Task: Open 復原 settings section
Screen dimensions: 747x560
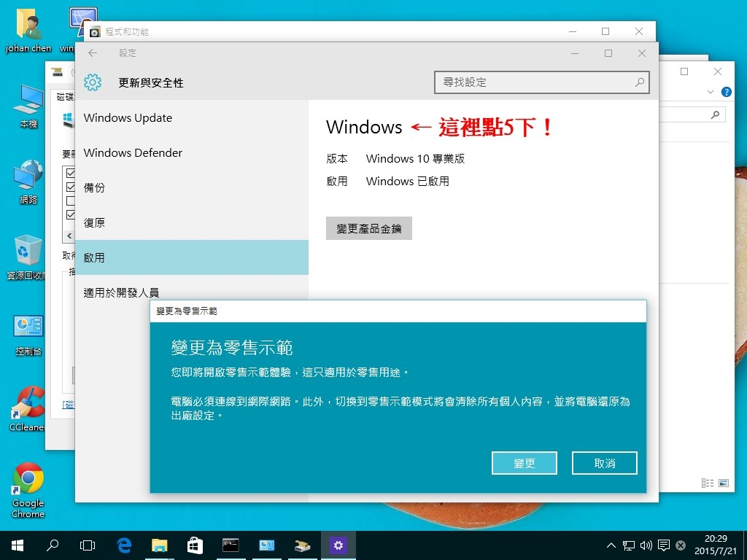Action: [192, 222]
